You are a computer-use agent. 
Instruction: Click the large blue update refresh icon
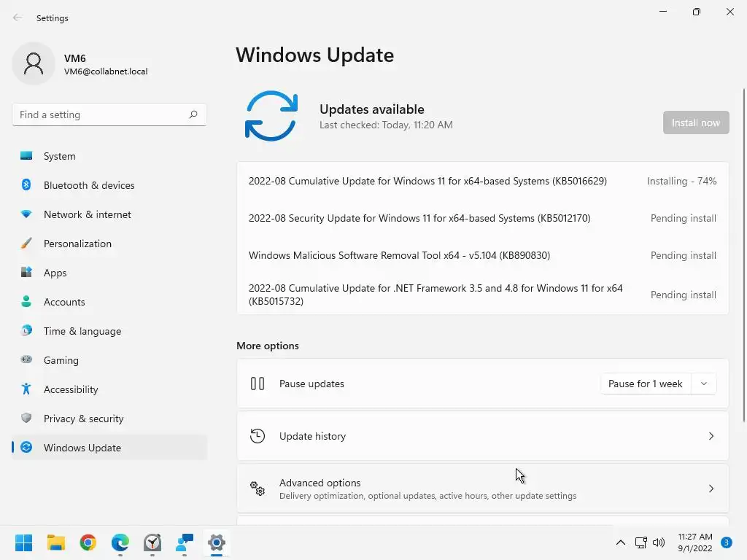coord(271,116)
